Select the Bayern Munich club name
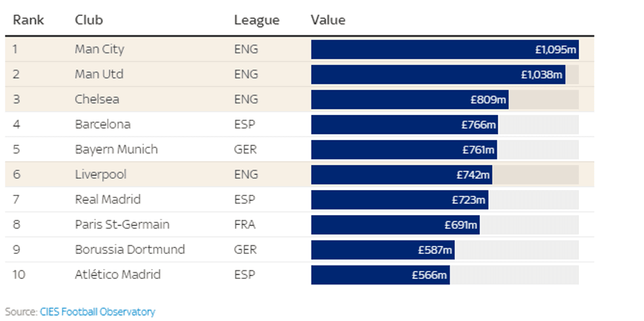This screenshot has height=321, width=644. [x=116, y=149]
